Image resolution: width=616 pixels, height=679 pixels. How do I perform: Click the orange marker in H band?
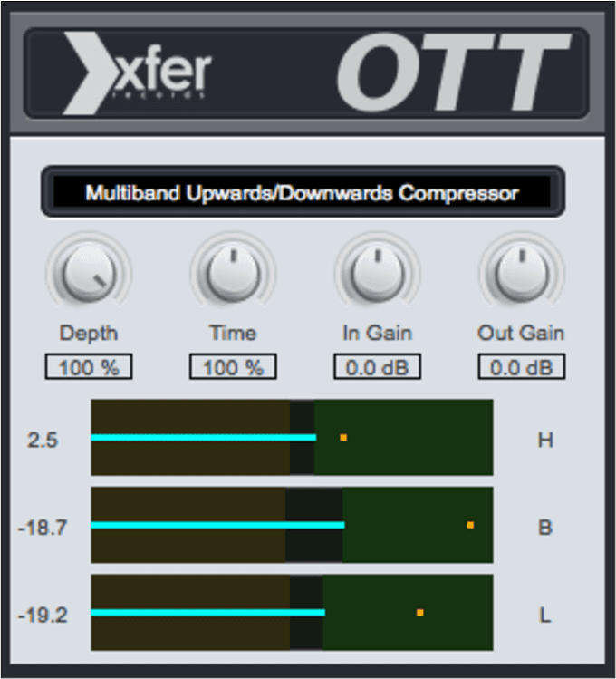343,437
